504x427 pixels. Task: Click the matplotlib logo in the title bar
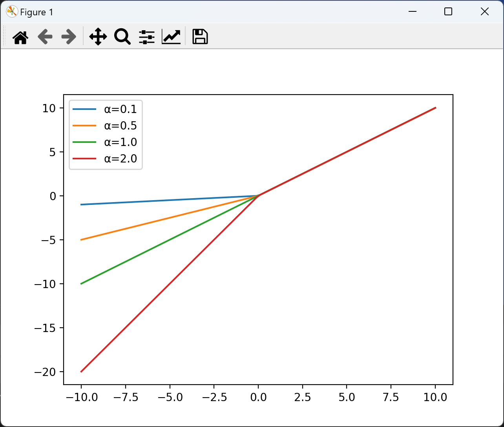click(12, 12)
